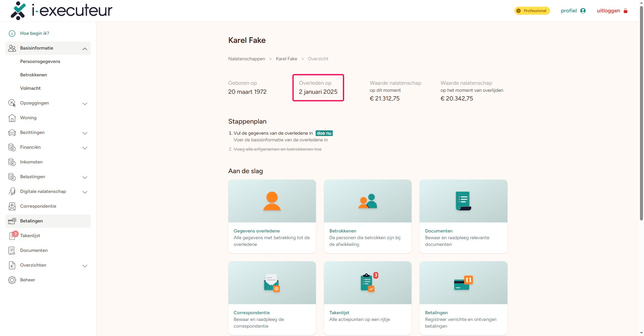The height and width of the screenshot is (336, 644).
Task: Expand the Opzeggingen chevron
Action: click(x=85, y=104)
